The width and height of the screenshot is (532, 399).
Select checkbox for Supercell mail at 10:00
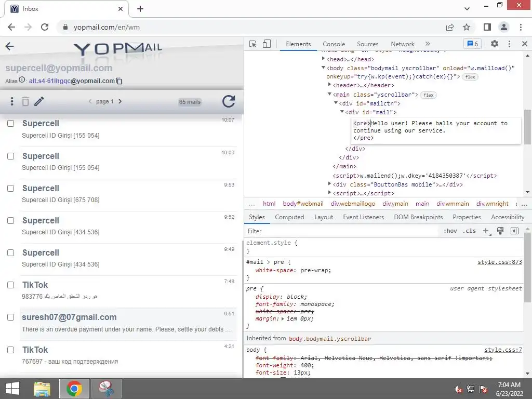click(x=11, y=156)
